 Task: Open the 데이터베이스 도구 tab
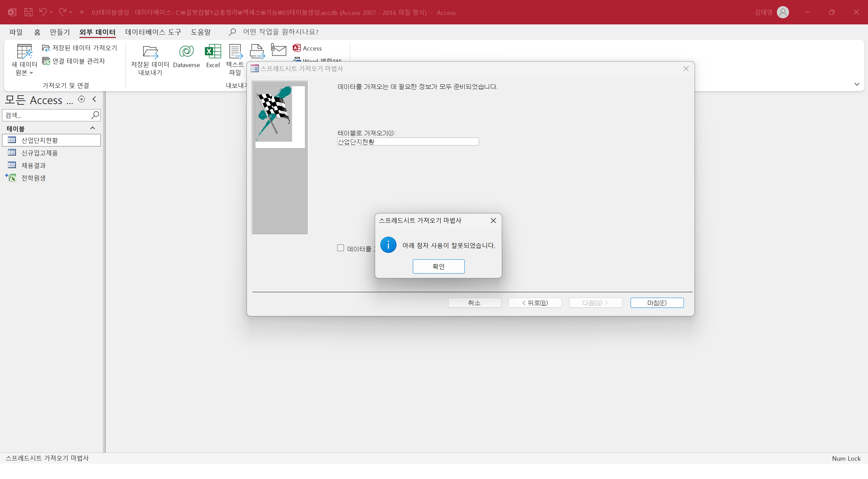(x=153, y=32)
